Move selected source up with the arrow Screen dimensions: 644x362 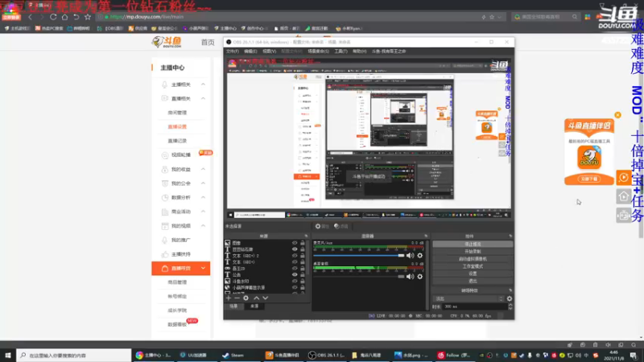pos(256,298)
